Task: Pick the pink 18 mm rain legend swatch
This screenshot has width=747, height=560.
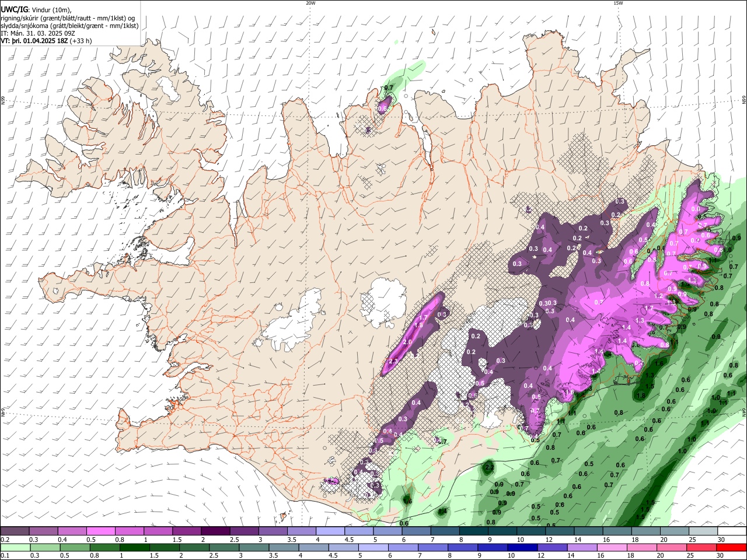Action: [641, 547]
